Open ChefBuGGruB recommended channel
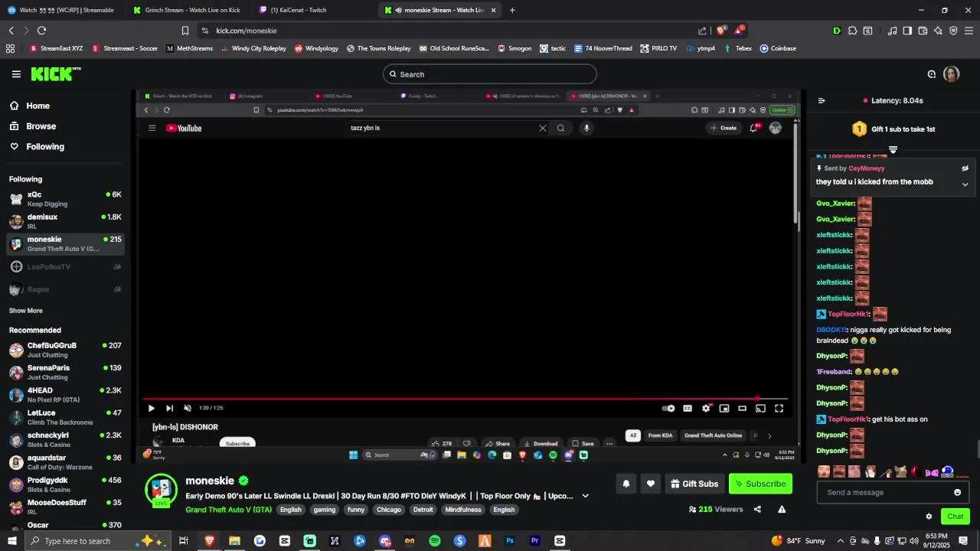The height and width of the screenshot is (551, 980). click(65, 350)
